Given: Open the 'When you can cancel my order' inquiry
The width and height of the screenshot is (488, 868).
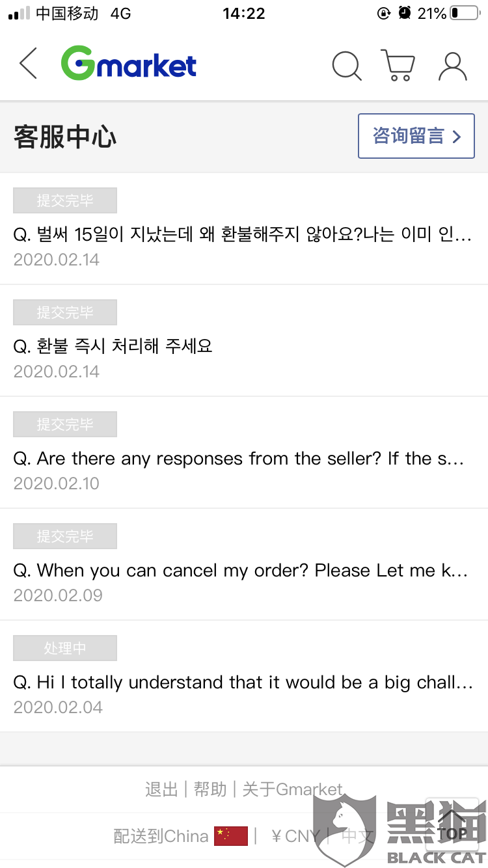Looking at the screenshot, I should pyautogui.click(x=244, y=565).
